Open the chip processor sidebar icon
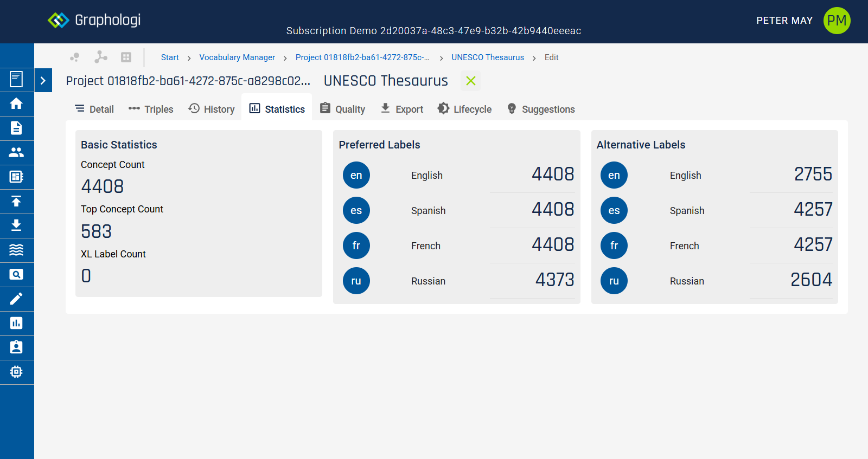 tap(17, 372)
